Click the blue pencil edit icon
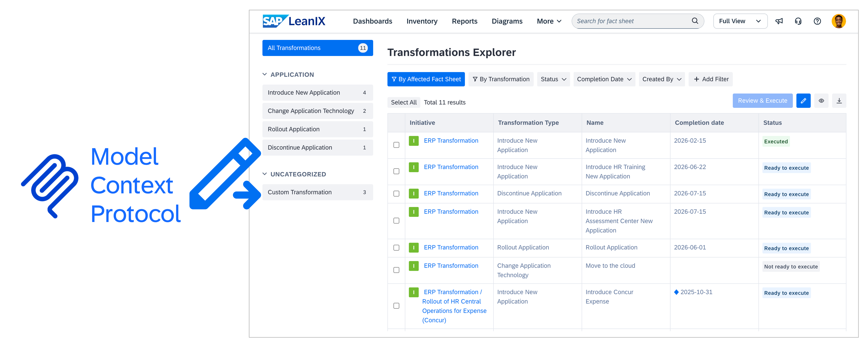This screenshot has height=347, width=868. click(x=803, y=101)
